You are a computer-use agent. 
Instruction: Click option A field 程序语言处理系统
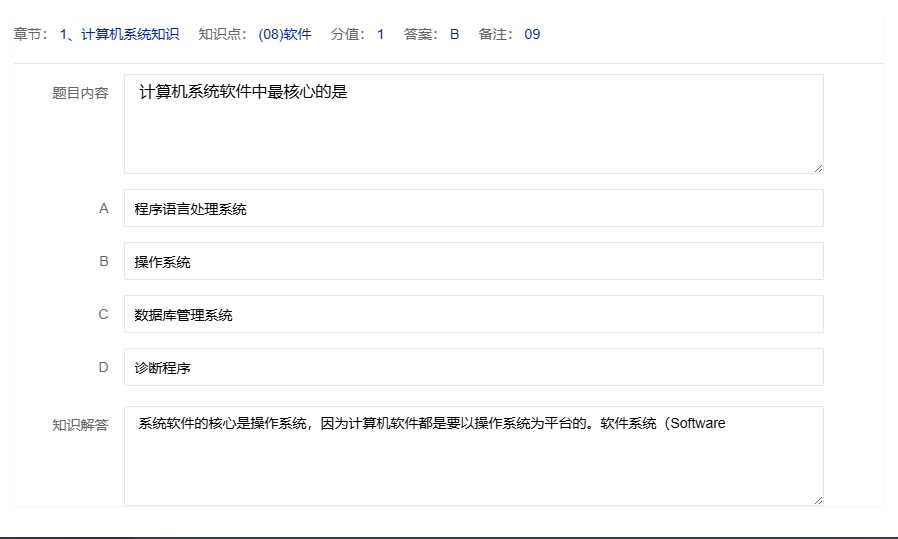click(473, 209)
